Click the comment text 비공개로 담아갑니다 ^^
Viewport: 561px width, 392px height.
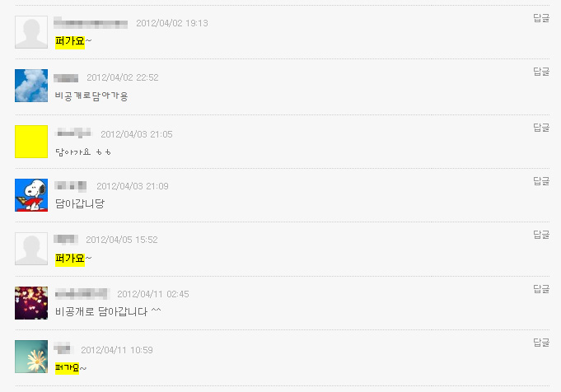[x=108, y=311]
